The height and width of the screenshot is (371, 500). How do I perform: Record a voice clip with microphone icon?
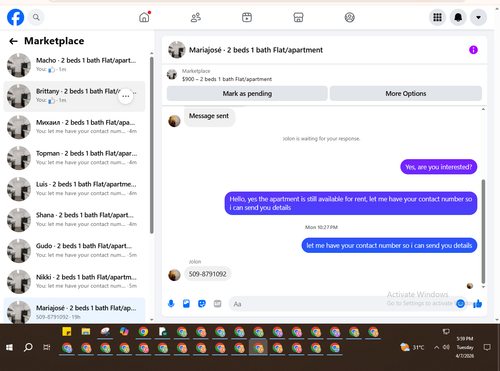(171, 304)
